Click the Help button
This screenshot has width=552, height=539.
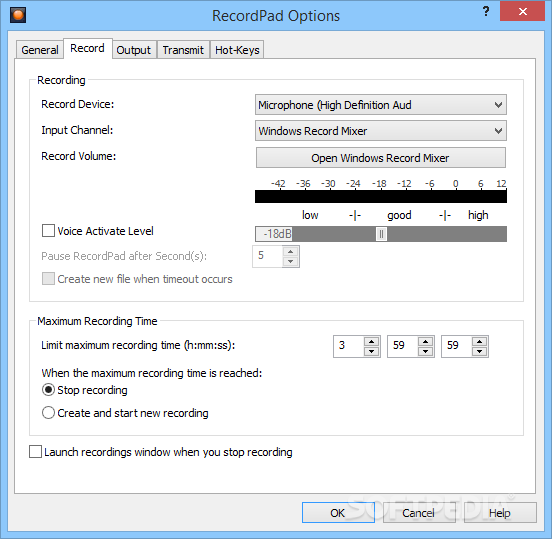click(500, 513)
